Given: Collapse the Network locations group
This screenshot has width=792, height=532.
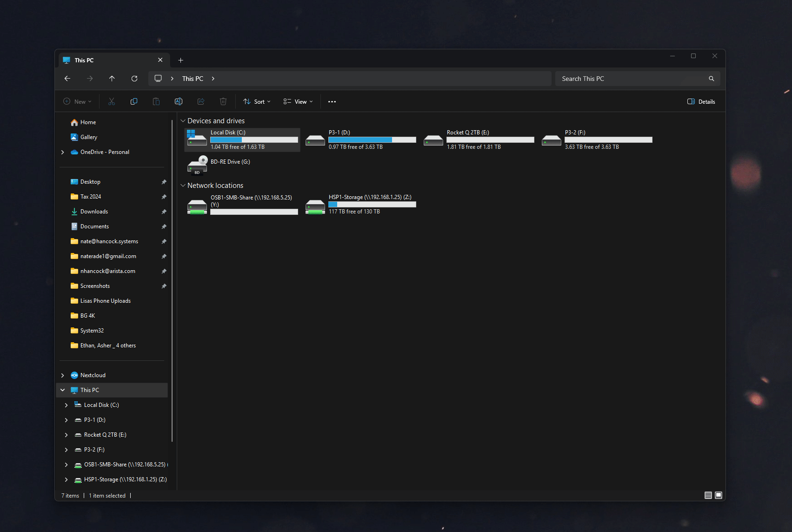Looking at the screenshot, I should click(x=183, y=186).
